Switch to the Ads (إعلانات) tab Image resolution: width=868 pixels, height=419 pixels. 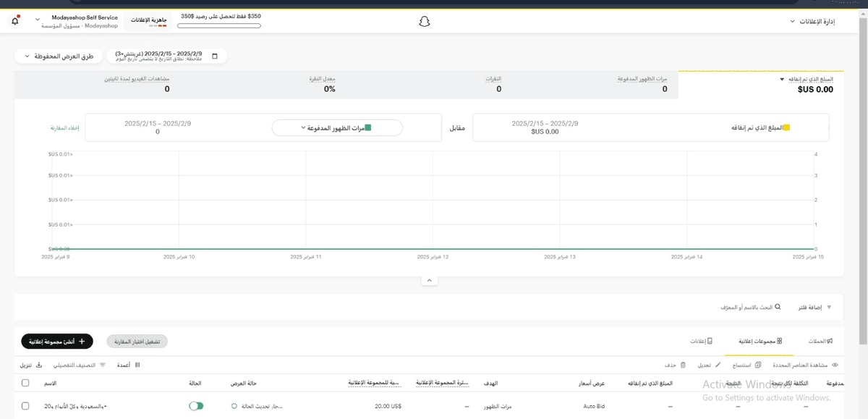tap(699, 340)
